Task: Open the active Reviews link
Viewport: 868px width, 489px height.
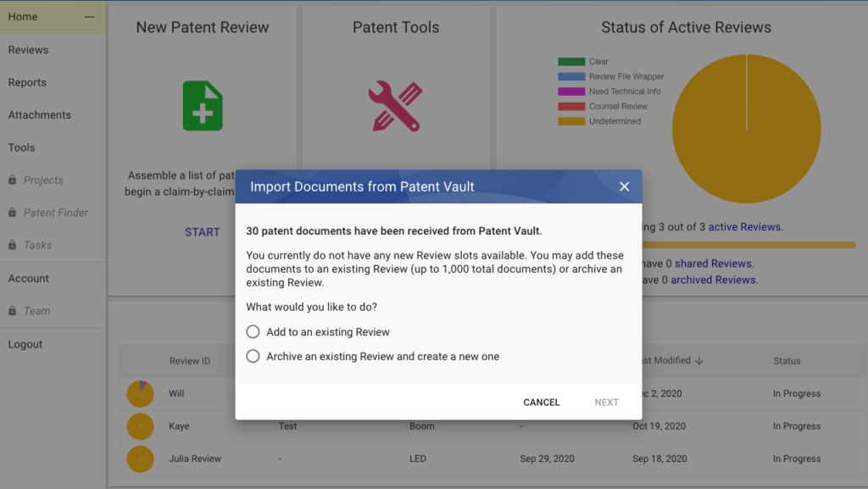Action: pos(745,227)
